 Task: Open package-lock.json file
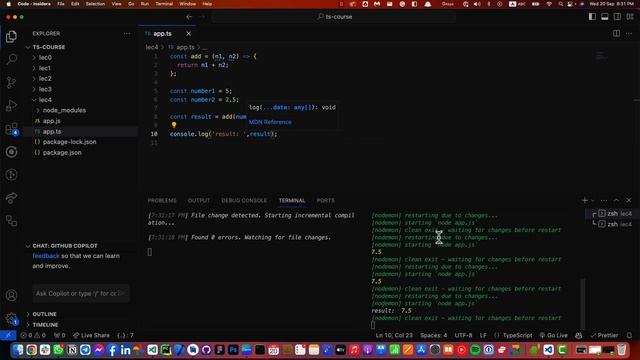(69, 142)
